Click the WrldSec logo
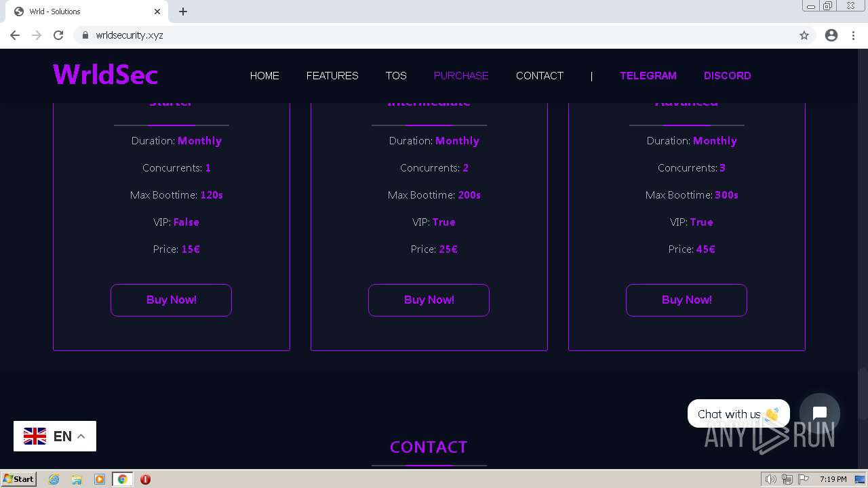The height and width of the screenshot is (488, 868). click(105, 75)
